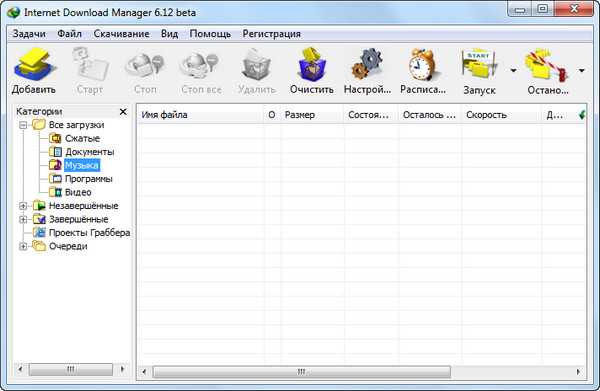
Task: Expand the Незавершённые tree node
Action: pyautogui.click(x=23, y=206)
